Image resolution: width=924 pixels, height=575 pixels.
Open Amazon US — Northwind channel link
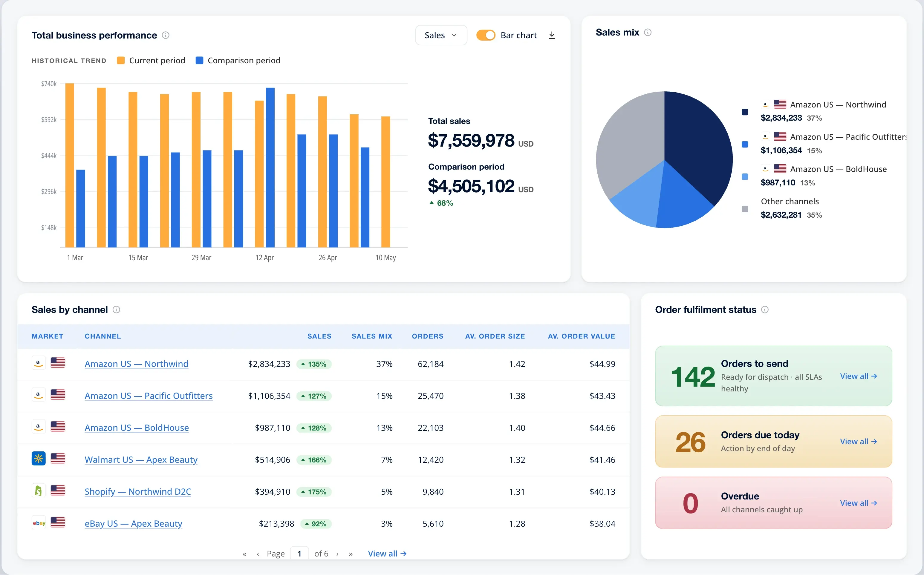[x=136, y=364]
